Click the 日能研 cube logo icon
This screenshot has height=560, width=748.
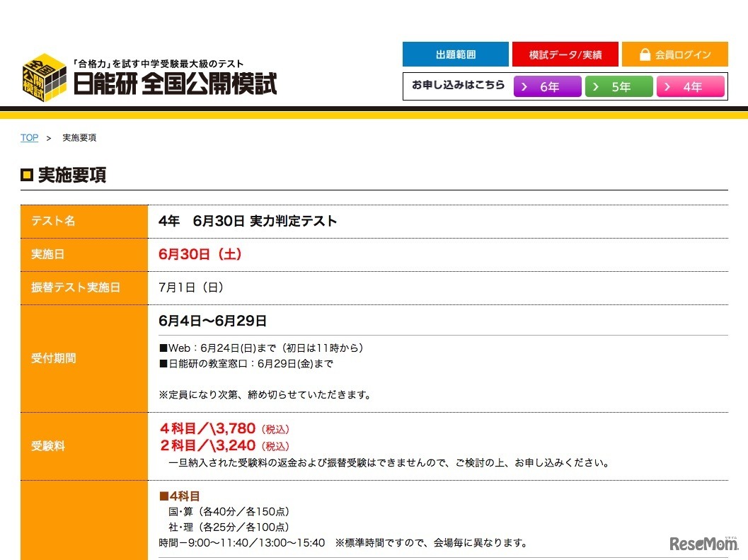[43, 77]
